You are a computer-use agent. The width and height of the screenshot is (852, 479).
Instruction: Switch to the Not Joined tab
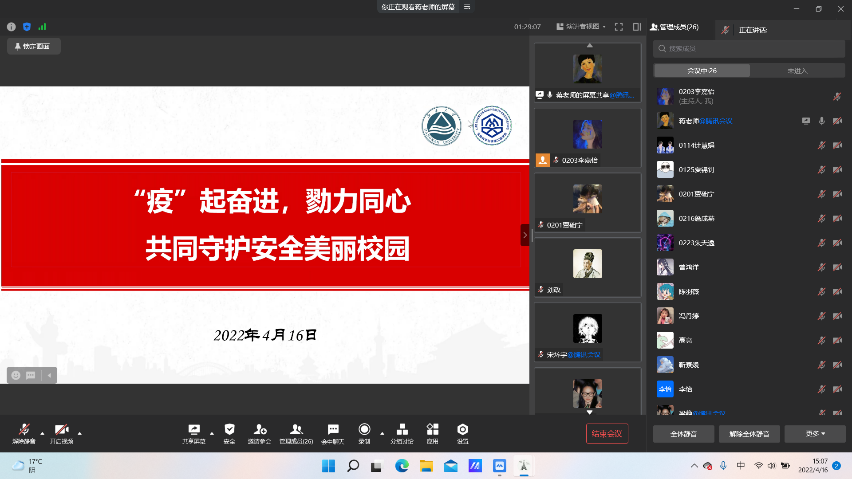coord(797,71)
